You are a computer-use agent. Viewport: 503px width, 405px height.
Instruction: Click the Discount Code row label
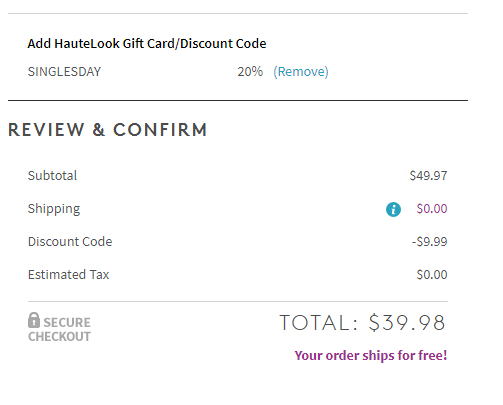70,241
